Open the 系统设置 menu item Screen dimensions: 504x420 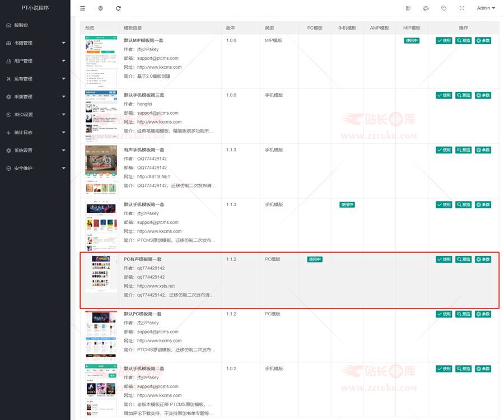point(35,151)
